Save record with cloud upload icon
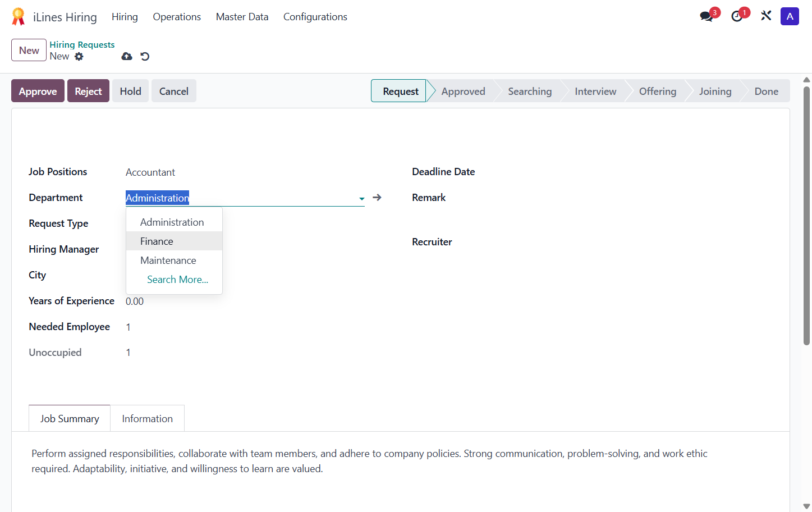This screenshot has width=812, height=512. coord(127,56)
